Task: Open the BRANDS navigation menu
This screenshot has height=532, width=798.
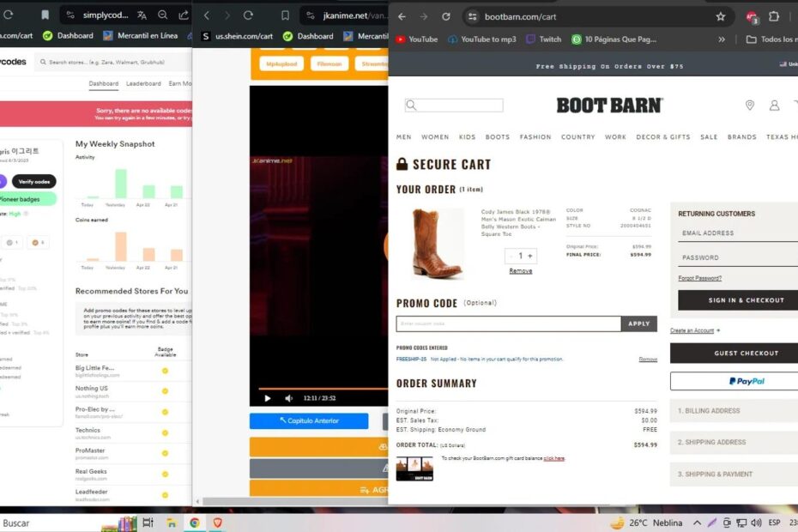Action: (x=741, y=137)
